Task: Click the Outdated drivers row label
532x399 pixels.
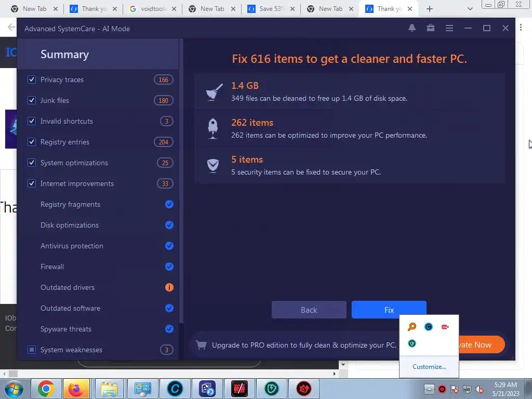Action: tap(68, 287)
